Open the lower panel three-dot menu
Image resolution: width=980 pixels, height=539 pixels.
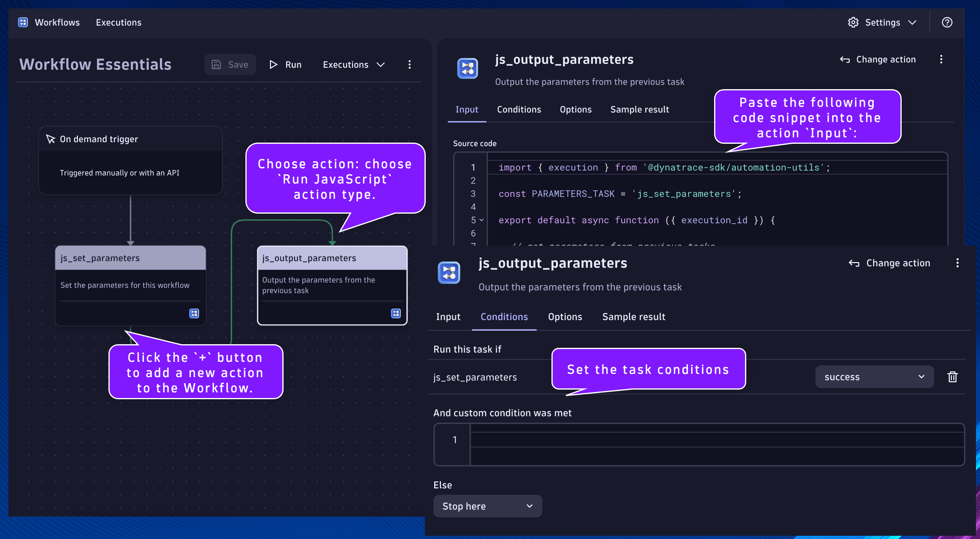click(958, 263)
